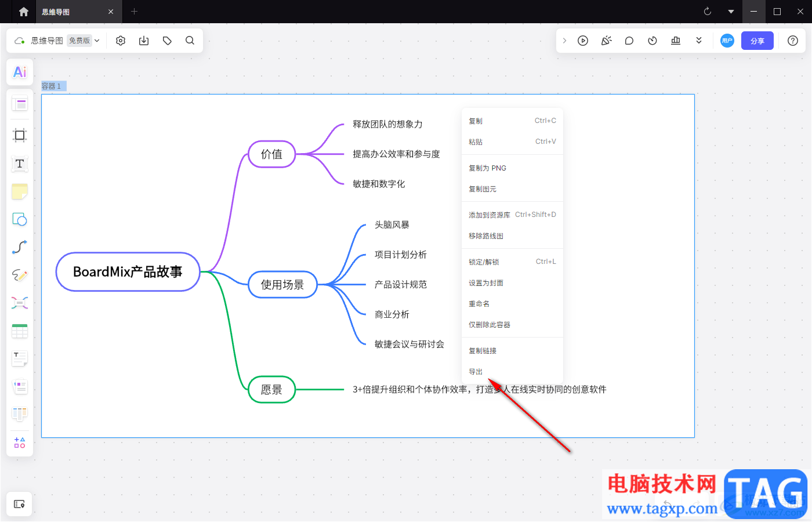Choose 粘贴 from context menu
The width and height of the screenshot is (812, 522).
512,142
